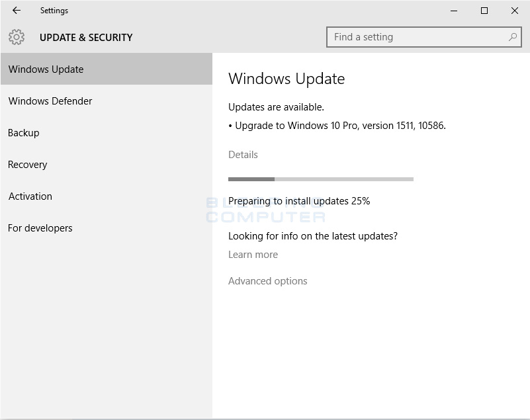The width and height of the screenshot is (530, 420).
Task: Click the back arrow
Action: (x=16, y=11)
